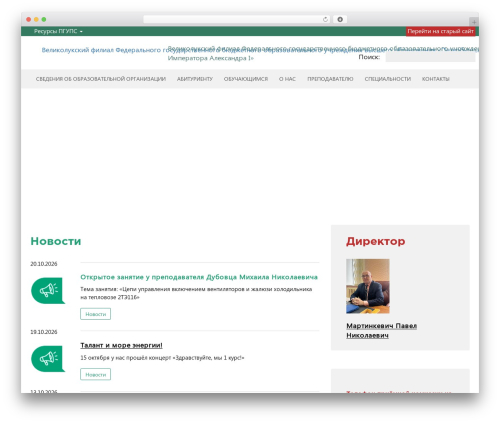Click text Тема занятия: «Цепи управления

coord(196,293)
